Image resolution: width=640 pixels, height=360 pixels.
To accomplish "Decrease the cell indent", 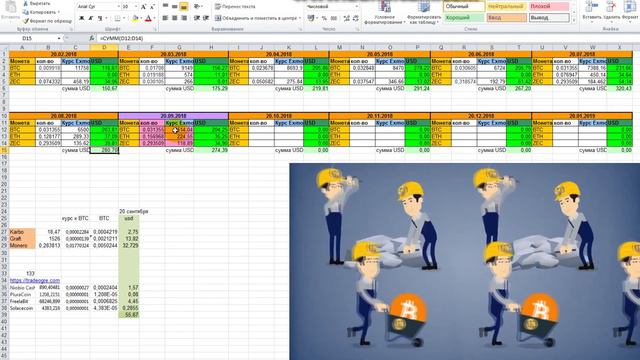I will pyautogui.click(x=197, y=18).
